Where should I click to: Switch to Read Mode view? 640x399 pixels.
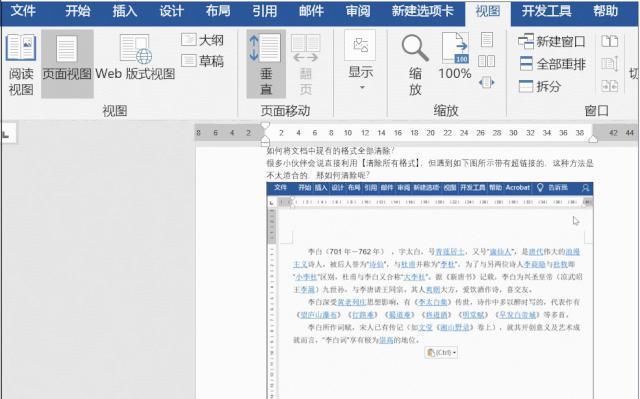coord(21,64)
